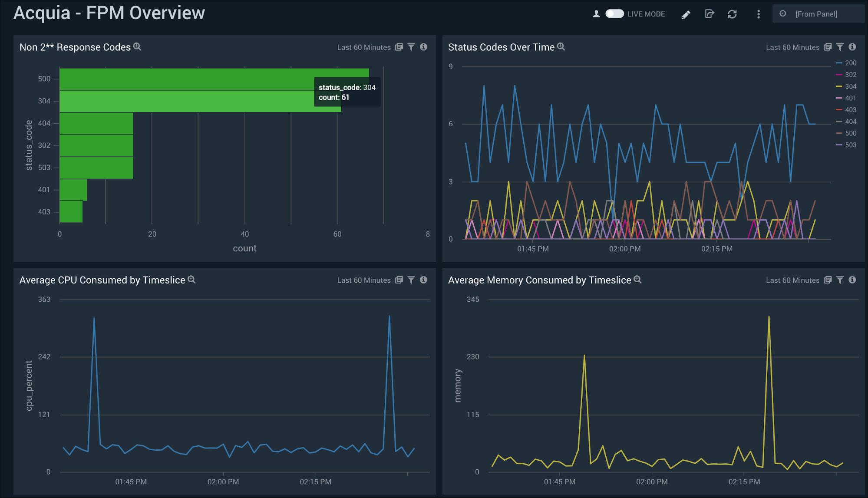Viewport: 868px width, 498px height.
Task: Expand the From Panel time range dropdown
Action: coord(817,13)
